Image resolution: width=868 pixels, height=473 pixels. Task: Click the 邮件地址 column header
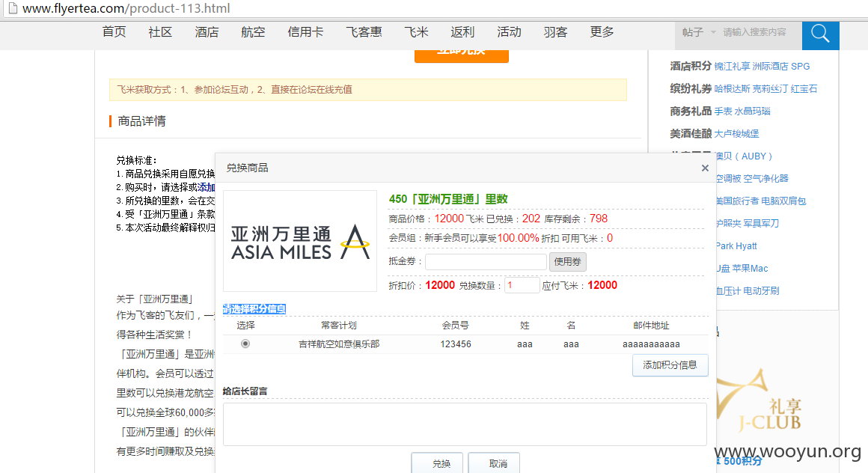[x=651, y=325]
